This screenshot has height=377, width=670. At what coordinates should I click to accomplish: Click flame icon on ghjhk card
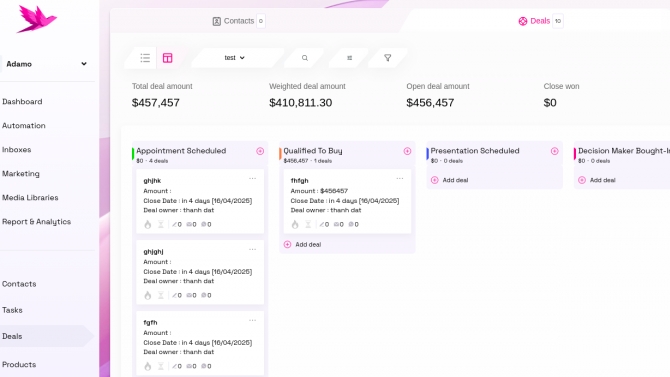coord(148,224)
